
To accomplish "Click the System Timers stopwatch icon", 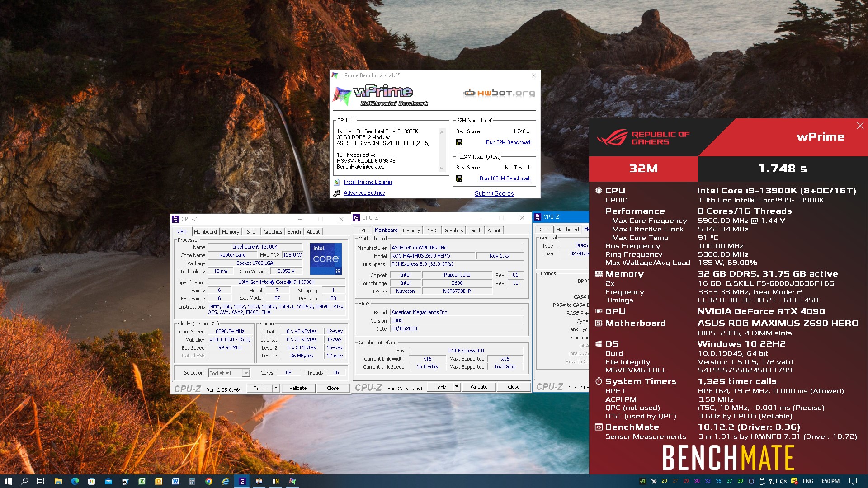I will (x=599, y=381).
